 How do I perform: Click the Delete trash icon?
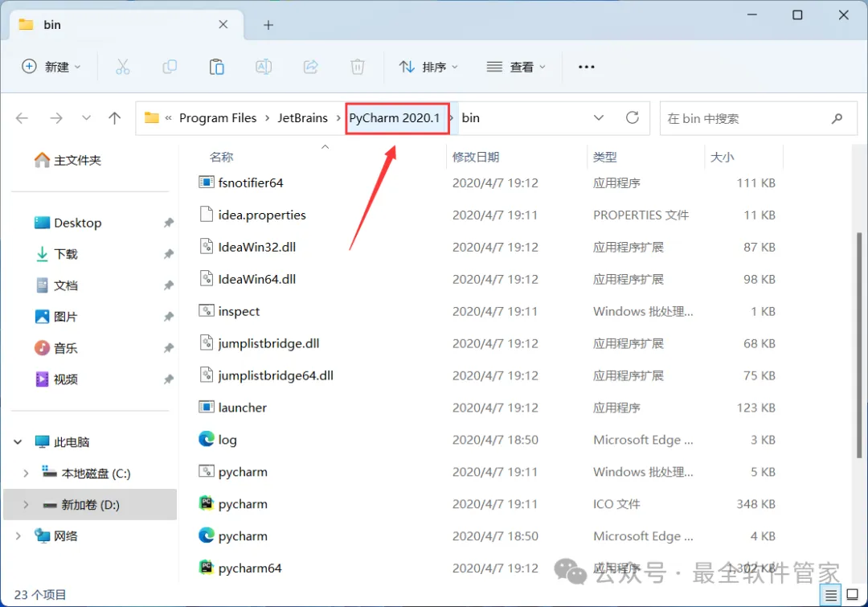(x=358, y=67)
